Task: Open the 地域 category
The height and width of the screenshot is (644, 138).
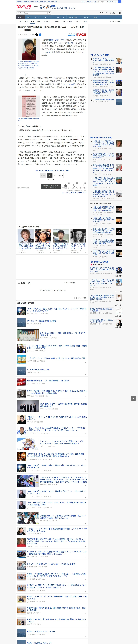Action: pos(85,21)
